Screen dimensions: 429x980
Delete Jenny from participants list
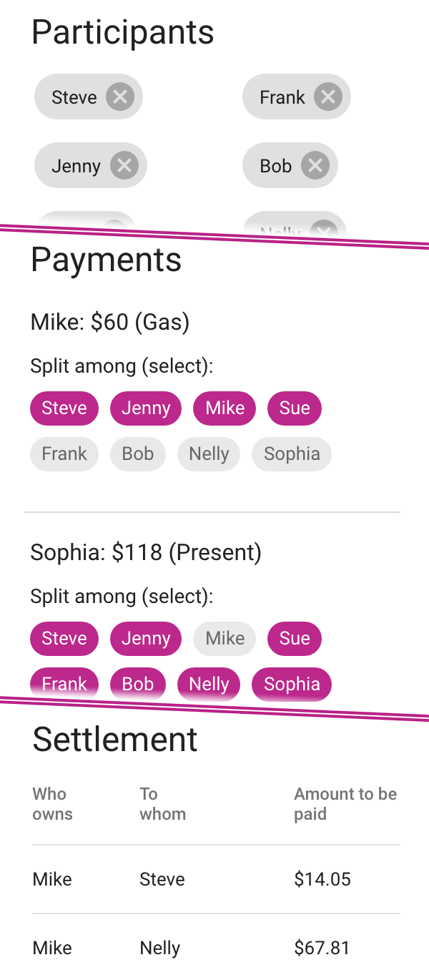(124, 166)
